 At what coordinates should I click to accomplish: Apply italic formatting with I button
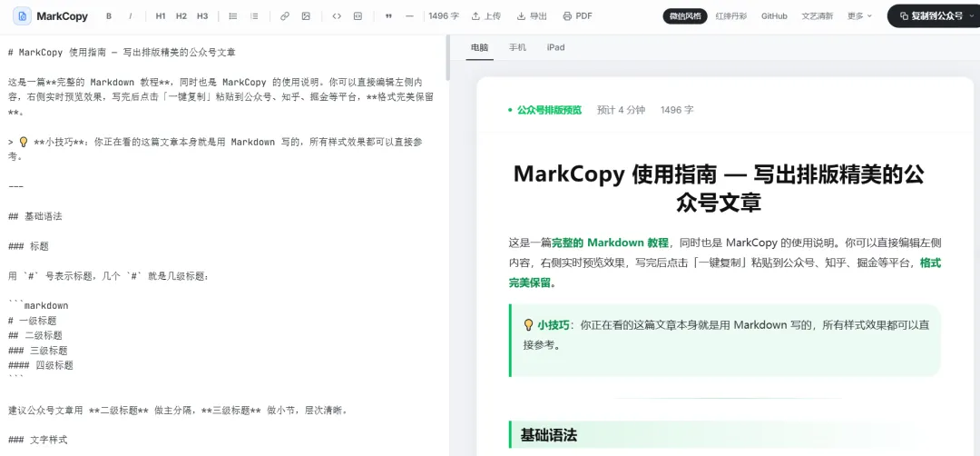point(131,16)
